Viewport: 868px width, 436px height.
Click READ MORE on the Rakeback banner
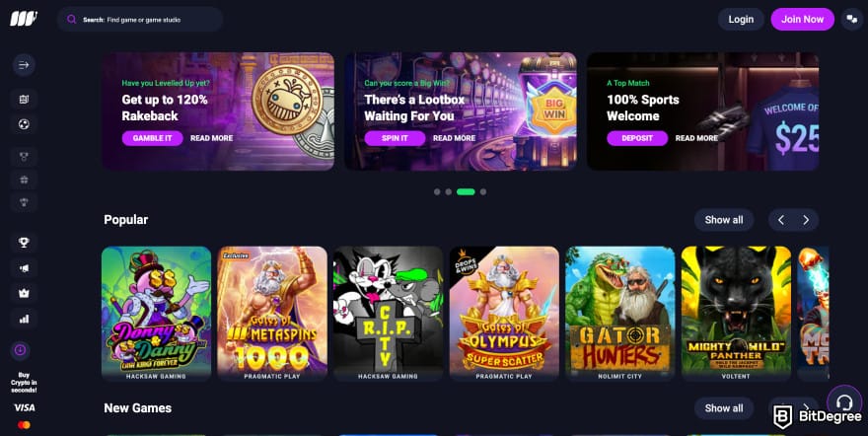click(x=211, y=138)
